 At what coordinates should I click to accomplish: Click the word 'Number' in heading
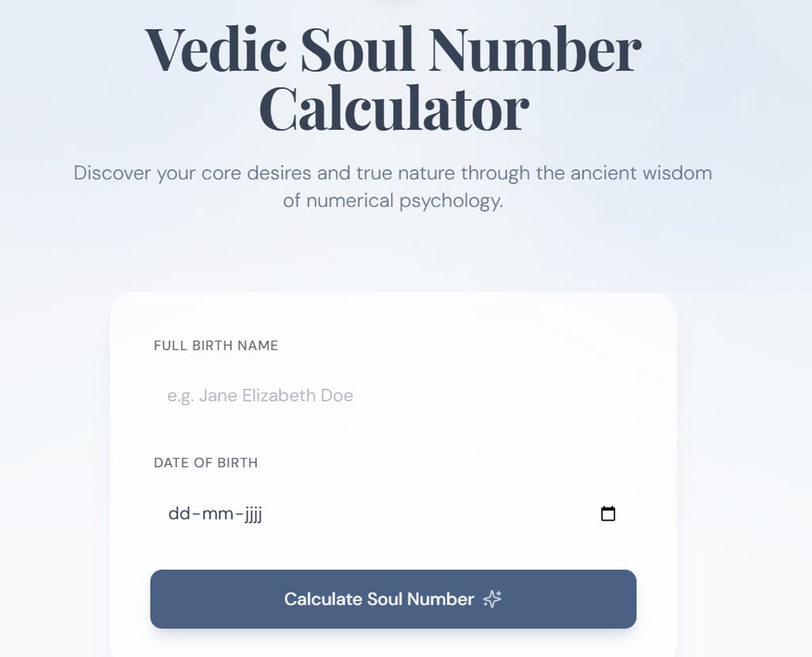click(x=534, y=49)
